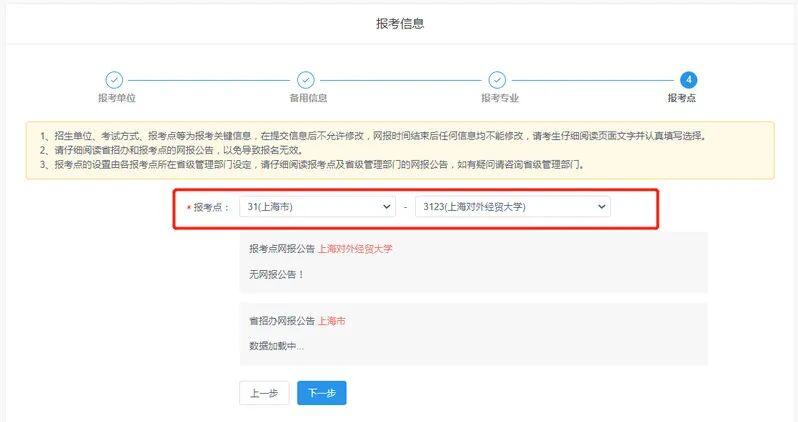Click the 无网报公告！ message
The image size is (798, 422).
(276, 274)
